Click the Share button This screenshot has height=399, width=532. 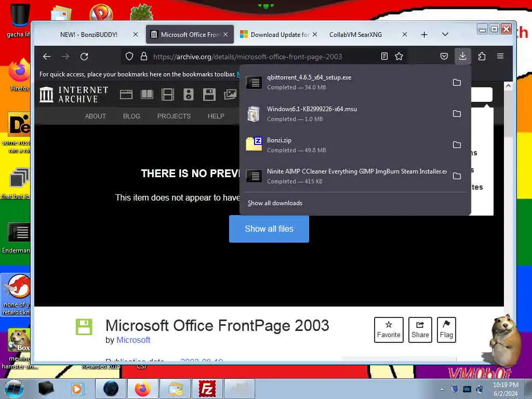pyautogui.click(x=420, y=330)
